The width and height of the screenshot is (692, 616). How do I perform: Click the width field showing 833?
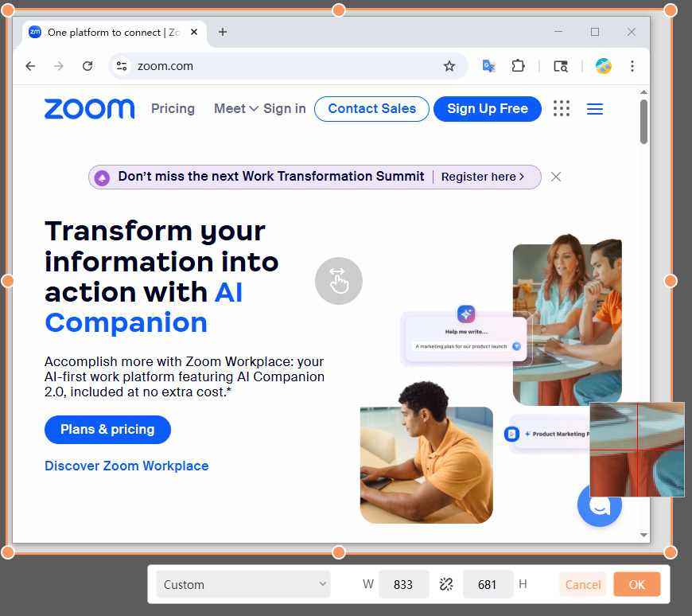[x=403, y=584]
